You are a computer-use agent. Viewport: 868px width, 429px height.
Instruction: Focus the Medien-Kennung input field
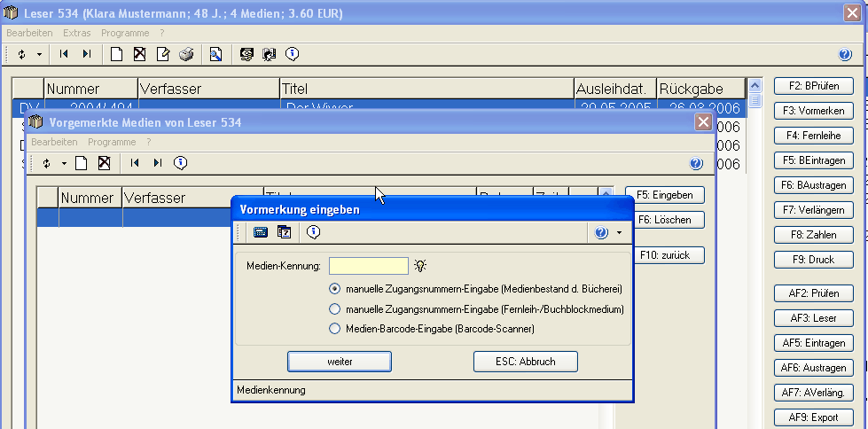368,265
